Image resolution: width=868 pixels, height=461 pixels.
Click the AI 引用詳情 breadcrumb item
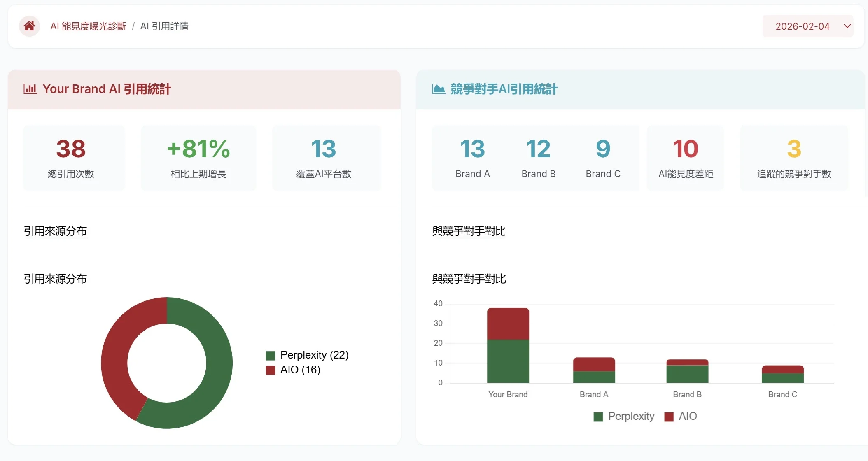(x=164, y=26)
